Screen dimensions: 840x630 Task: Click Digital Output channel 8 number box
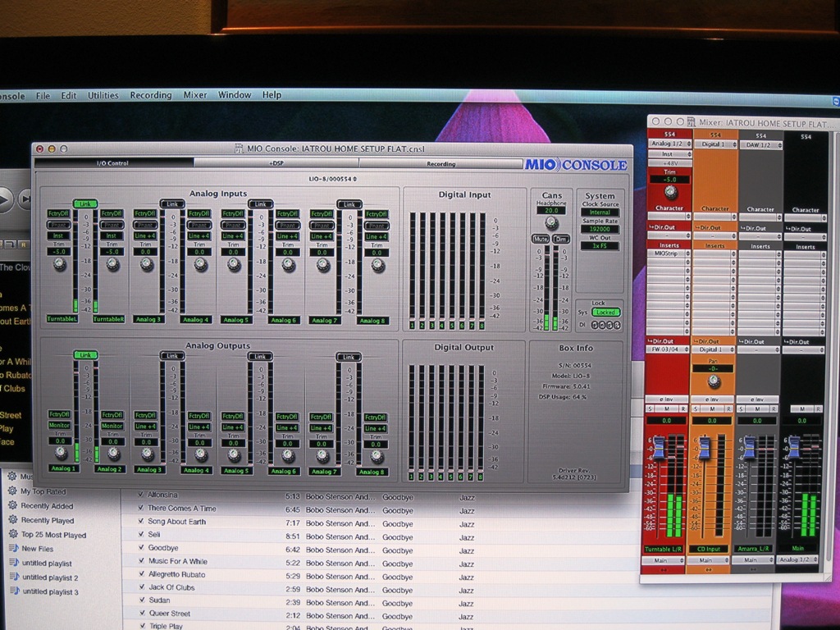pos(481,477)
